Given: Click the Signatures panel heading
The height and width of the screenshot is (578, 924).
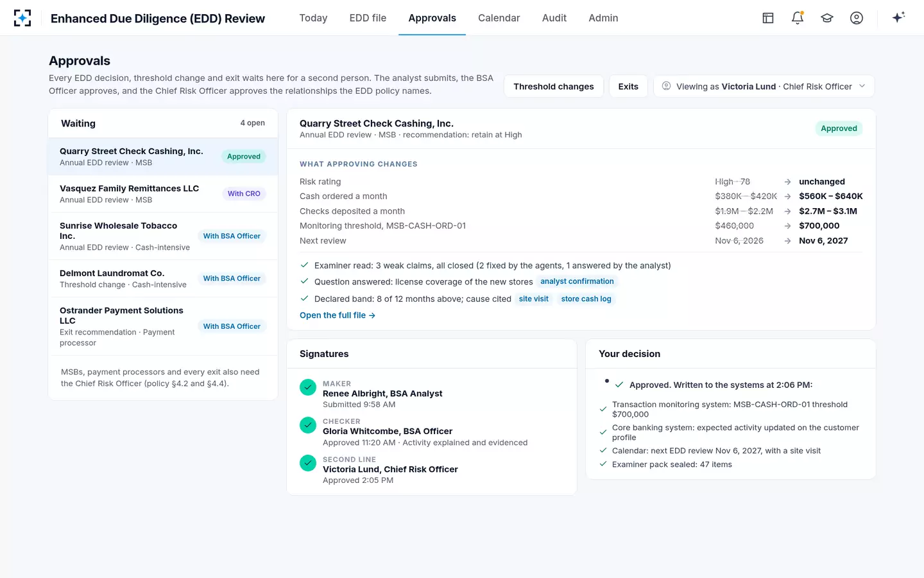Looking at the screenshot, I should click(324, 354).
